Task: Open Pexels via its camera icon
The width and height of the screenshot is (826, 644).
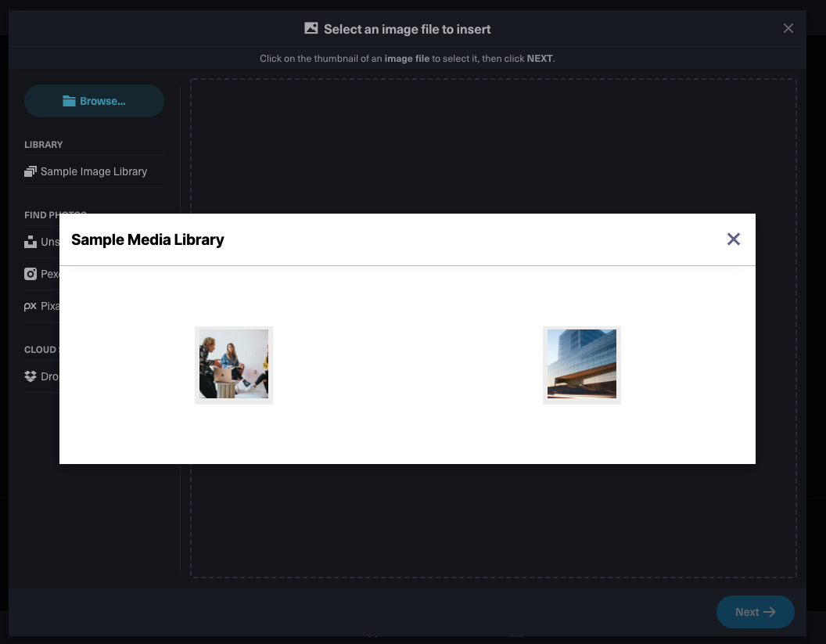Action: (31, 274)
